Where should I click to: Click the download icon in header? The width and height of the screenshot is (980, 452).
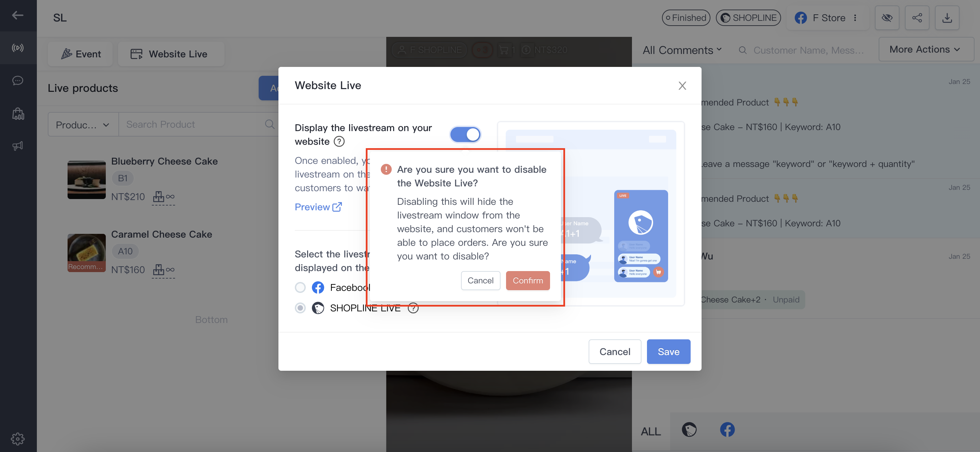pos(947,18)
